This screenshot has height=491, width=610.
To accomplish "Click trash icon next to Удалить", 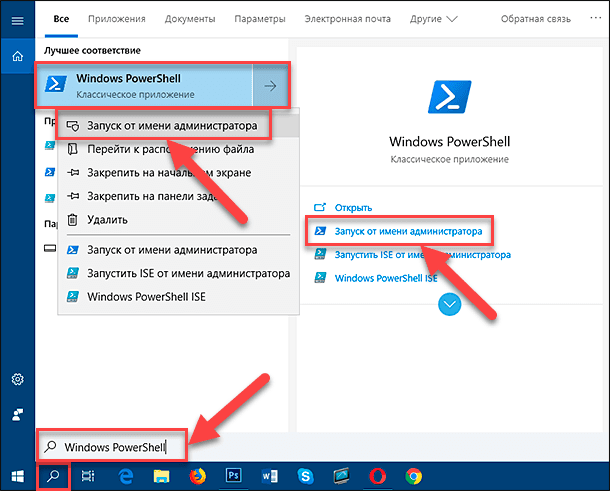I will [72, 220].
